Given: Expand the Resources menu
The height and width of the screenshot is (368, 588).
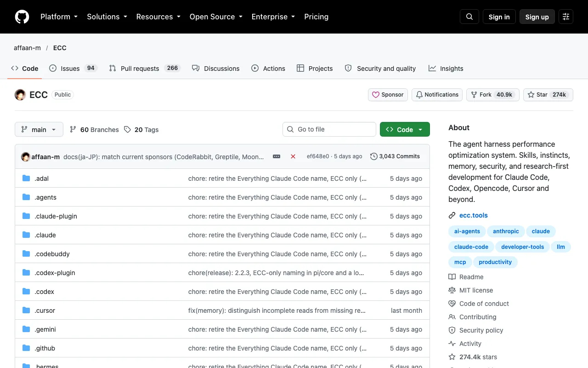Looking at the screenshot, I should point(158,17).
